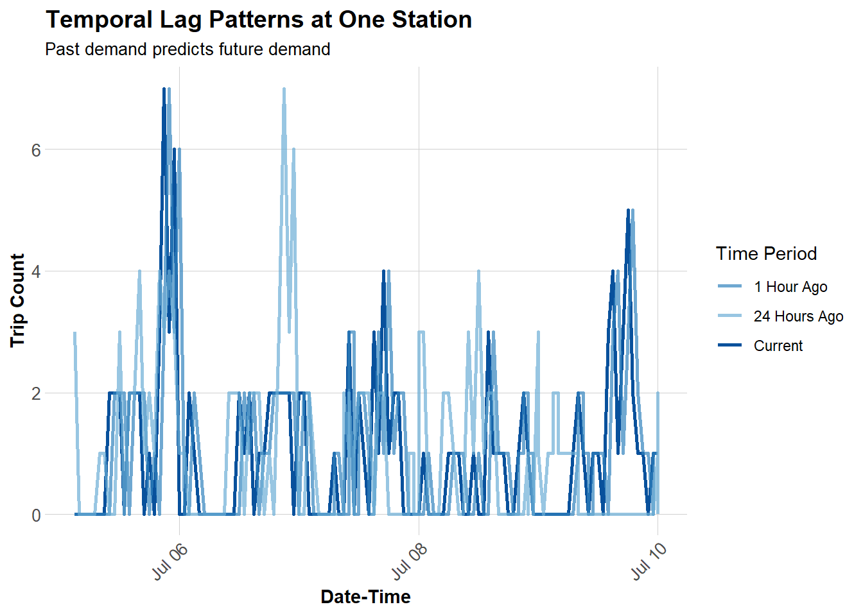Screen dimensions: 863x616
Task: Click the 1 Hour Ago legend line swatch
Action: click(729, 286)
